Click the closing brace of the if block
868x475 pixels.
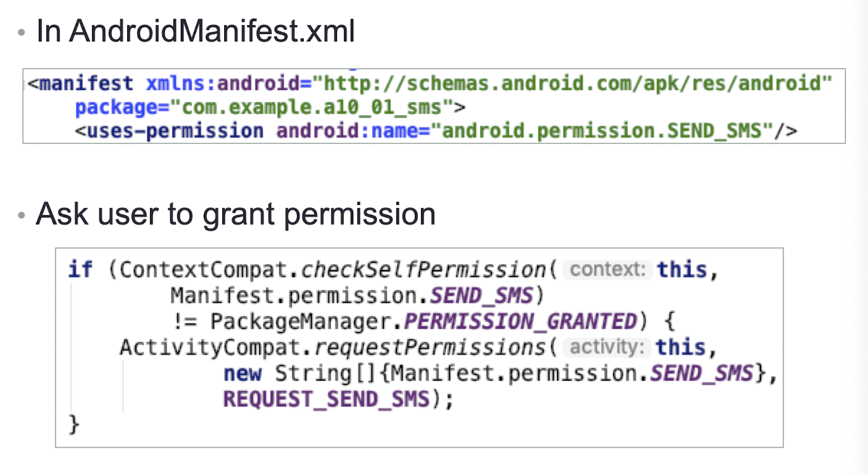(74, 425)
